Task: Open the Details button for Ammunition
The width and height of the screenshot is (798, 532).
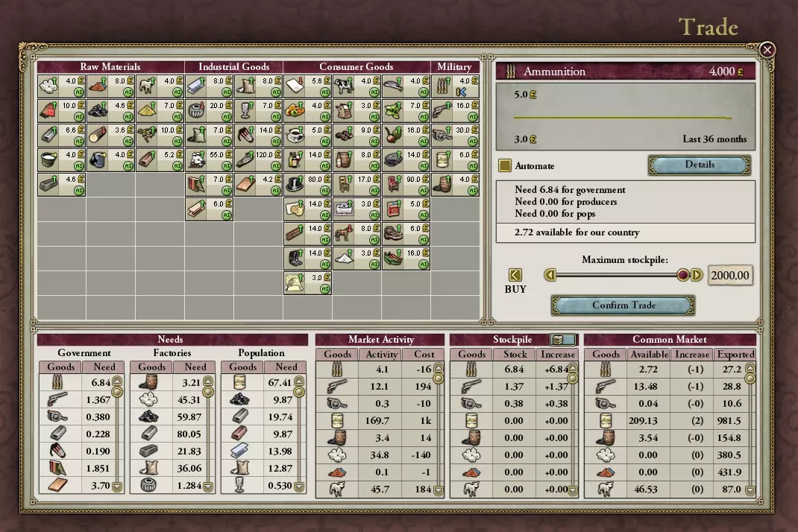Action: [x=700, y=165]
